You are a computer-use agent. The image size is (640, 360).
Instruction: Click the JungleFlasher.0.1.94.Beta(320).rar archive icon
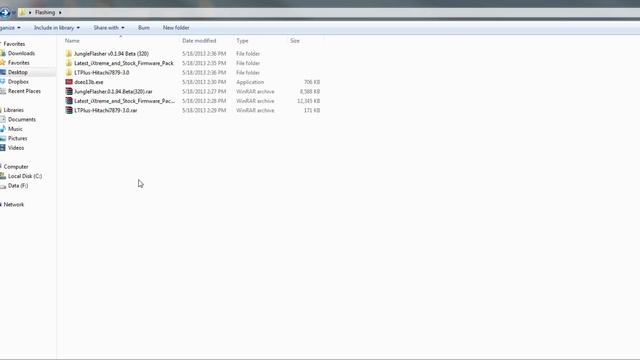[x=69, y=91]
